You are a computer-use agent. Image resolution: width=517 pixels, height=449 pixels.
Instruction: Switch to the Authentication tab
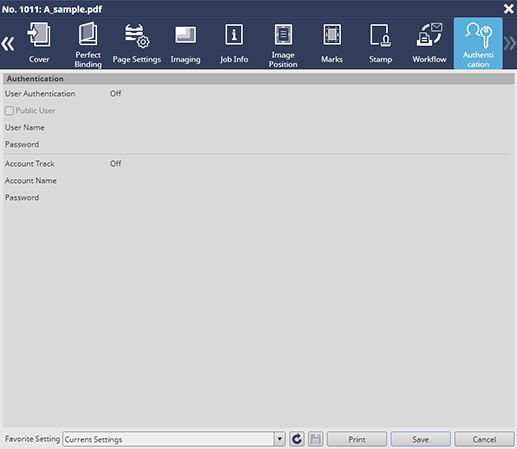tap(478, 43)
